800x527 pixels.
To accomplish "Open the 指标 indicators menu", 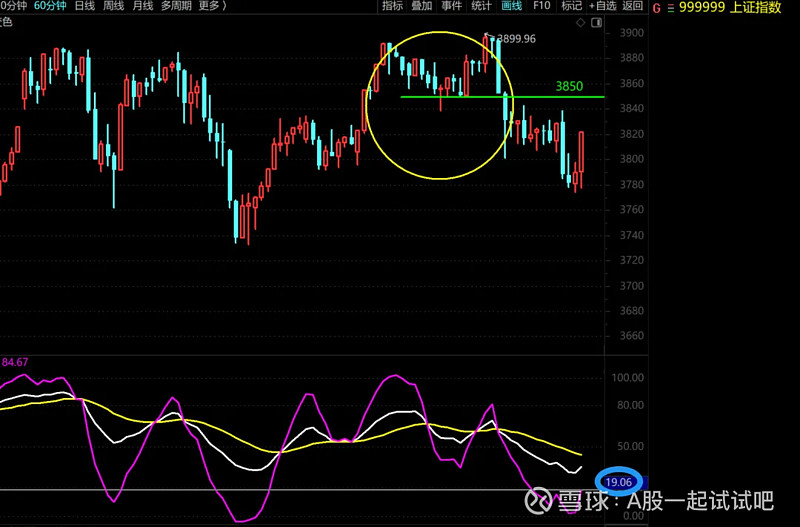I will coord(392,6).
